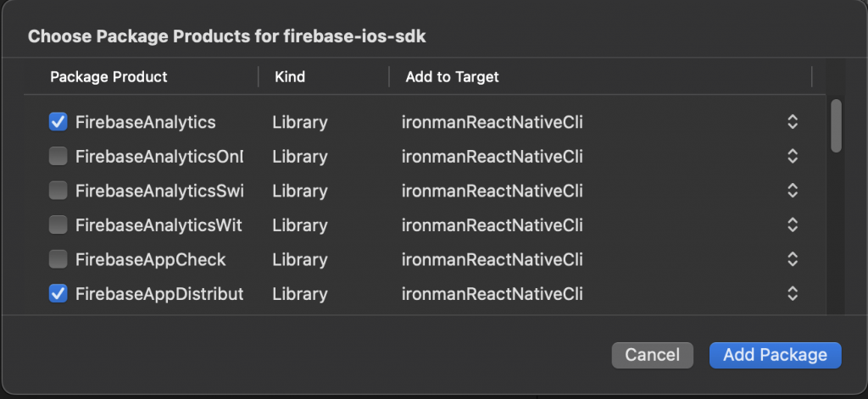Confirm with the Add Package button
The width and height of the screenshot is (868, 399).
[775, 355]
